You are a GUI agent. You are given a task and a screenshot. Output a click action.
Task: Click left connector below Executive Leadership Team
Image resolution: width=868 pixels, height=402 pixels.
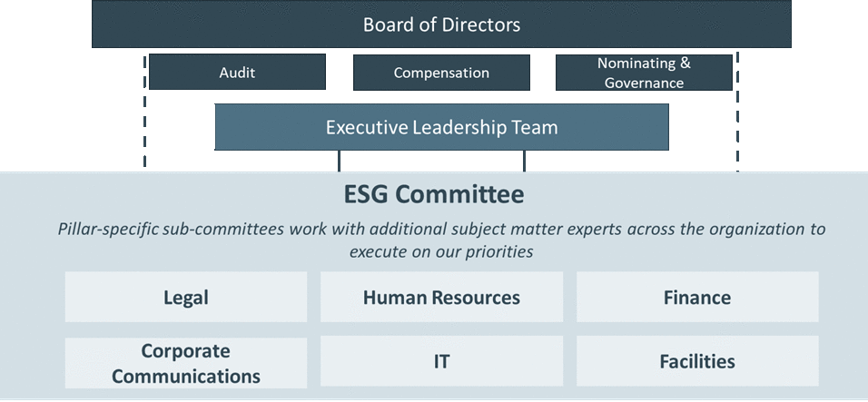click(340, 161)
